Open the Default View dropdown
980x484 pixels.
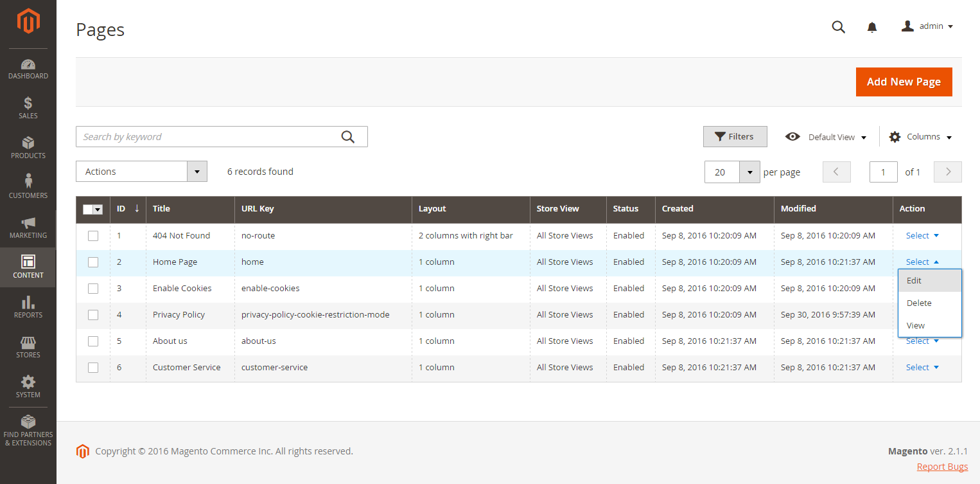tap(826, 137)
